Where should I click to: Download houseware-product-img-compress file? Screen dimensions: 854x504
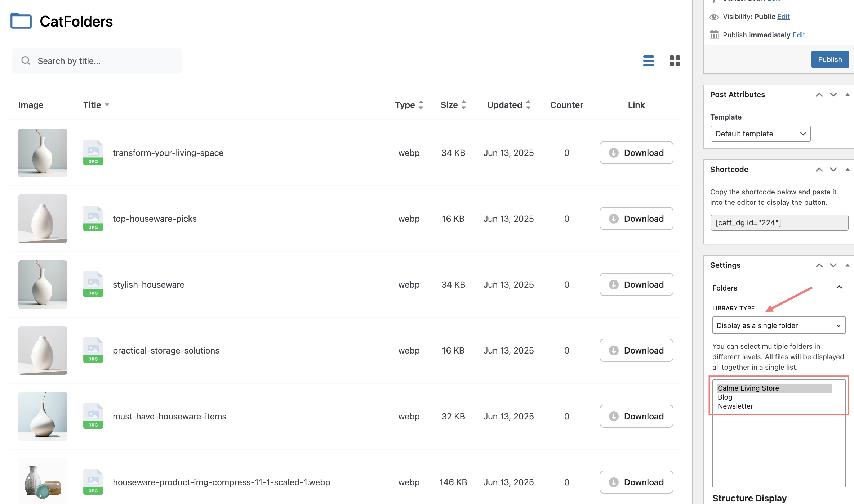636,482
